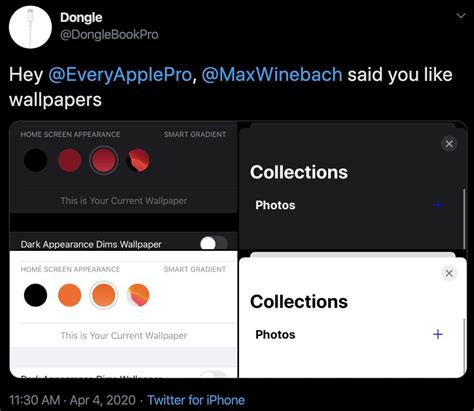Open the @MaxWinebach mention link
Image resolution: width=474 pixels, height=411 pixels.
[x=272, y=75]
